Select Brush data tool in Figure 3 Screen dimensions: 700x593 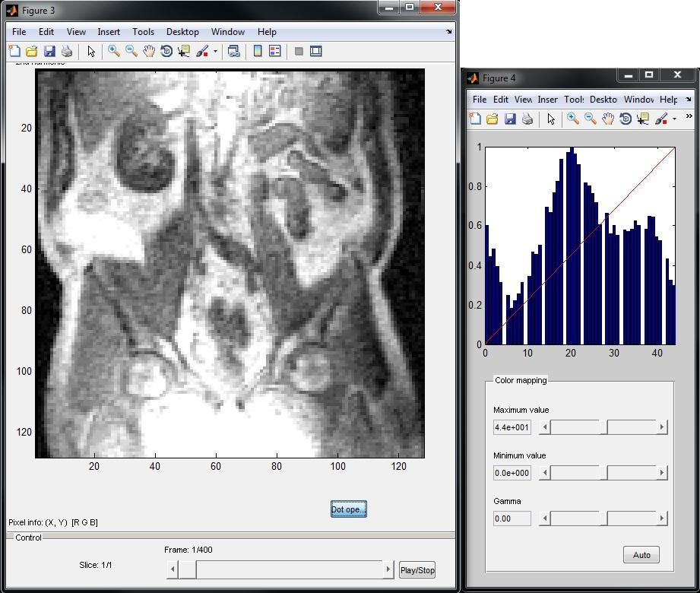tap(202, 51)
